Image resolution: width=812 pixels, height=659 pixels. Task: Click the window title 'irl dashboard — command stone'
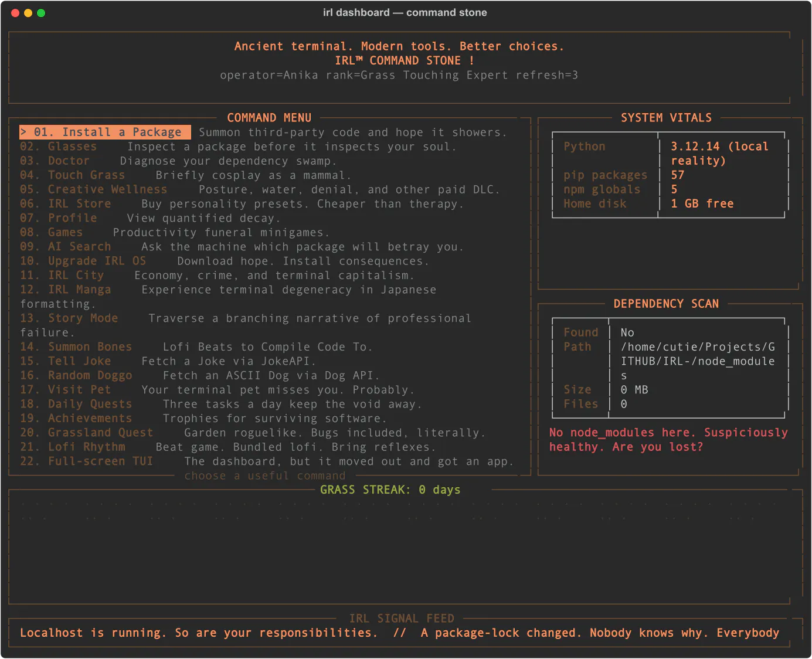tap(405, 12)
